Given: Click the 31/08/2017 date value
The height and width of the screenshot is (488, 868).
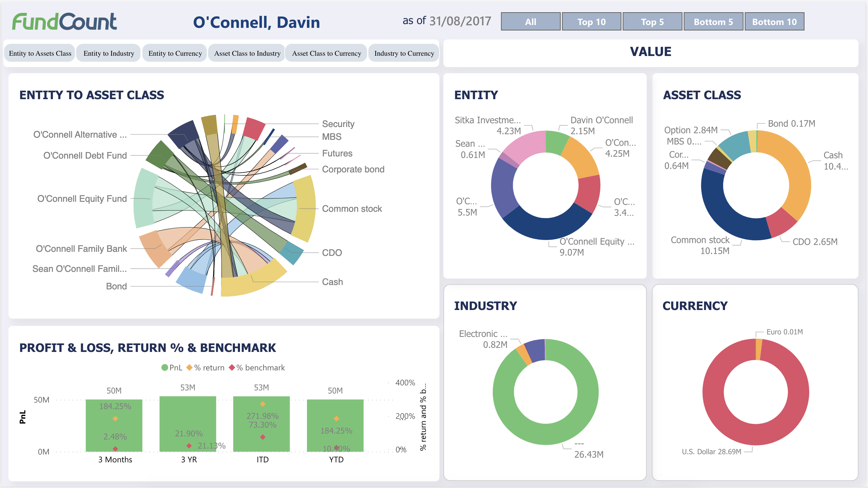Looking at the screenshot, I should pyautogui.click(x=460, y=21).
